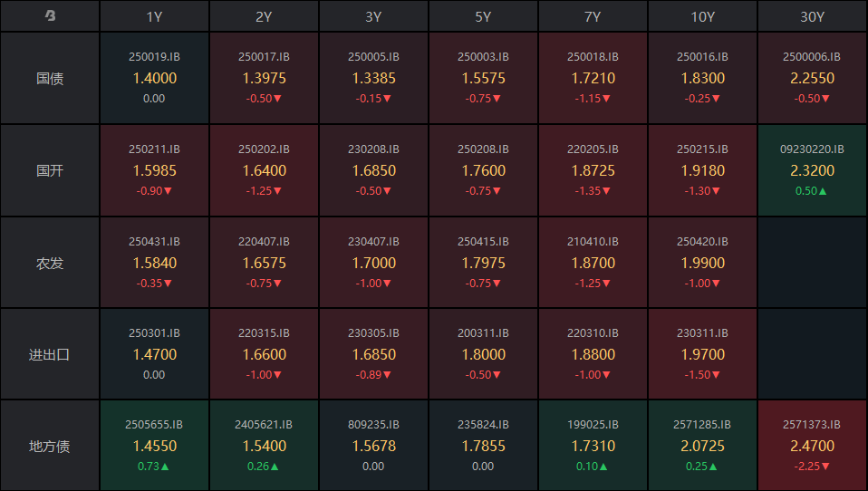Image resolution: width=868 pixels, height=491 pixels.
Task: Select 2505655.IB local bond cell
Action: [155, 446]
